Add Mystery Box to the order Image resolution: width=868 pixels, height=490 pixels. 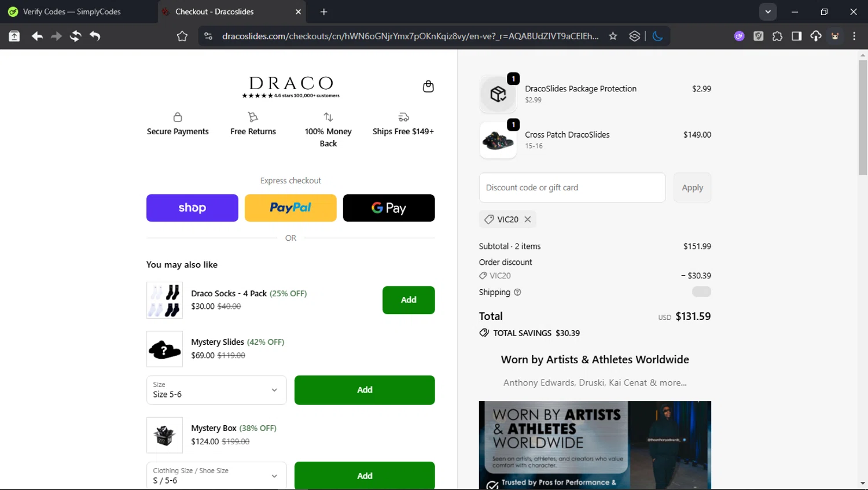click(365, 476)
